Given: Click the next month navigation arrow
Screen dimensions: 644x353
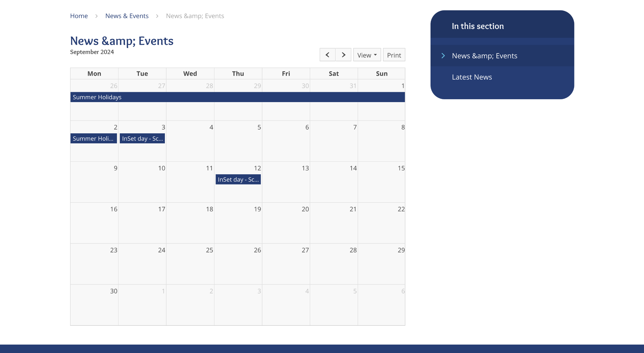Looking at the screenshot, I should pyautogui.click(x=344, y=54).
